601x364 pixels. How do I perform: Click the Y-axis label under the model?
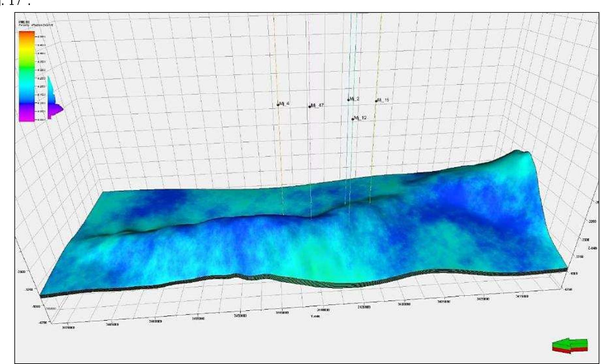pos(315,316)
